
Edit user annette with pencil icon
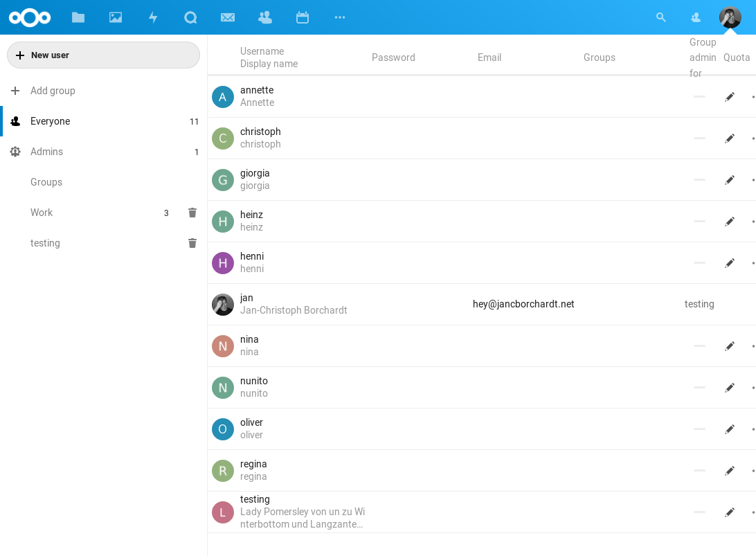730,97
